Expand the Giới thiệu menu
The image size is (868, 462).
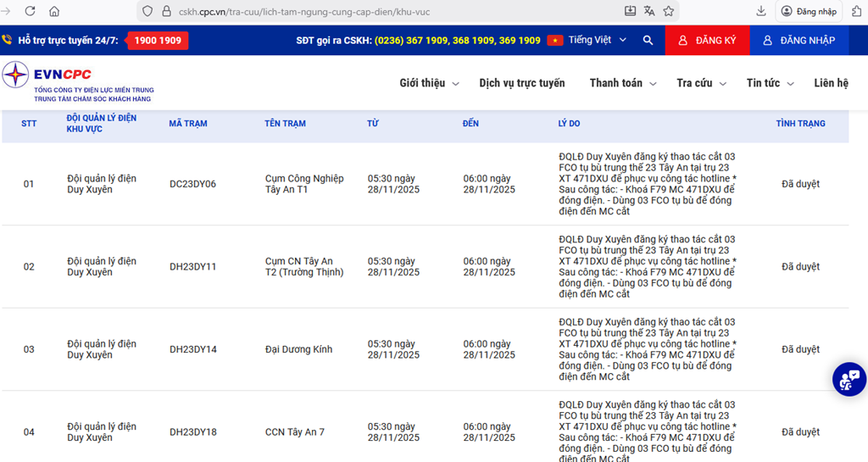tap(429, 83)
